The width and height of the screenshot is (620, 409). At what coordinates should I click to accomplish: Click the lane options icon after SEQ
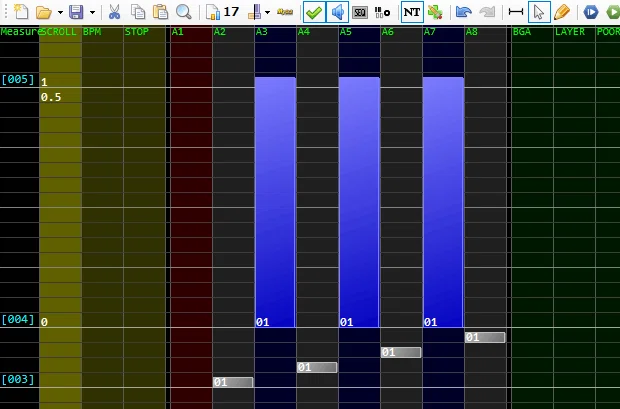(x=382, y=12)
